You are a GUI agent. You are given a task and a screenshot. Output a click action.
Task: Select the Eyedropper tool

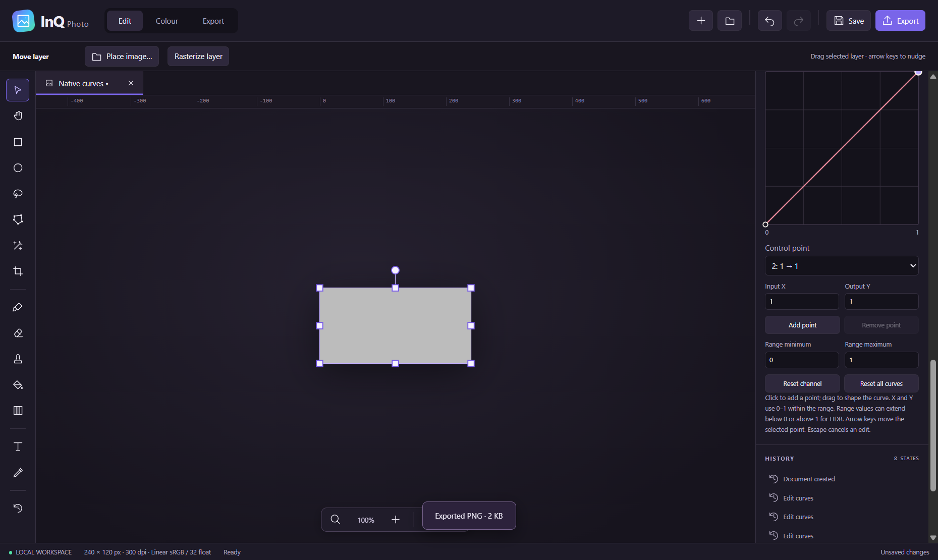(18, 472)
